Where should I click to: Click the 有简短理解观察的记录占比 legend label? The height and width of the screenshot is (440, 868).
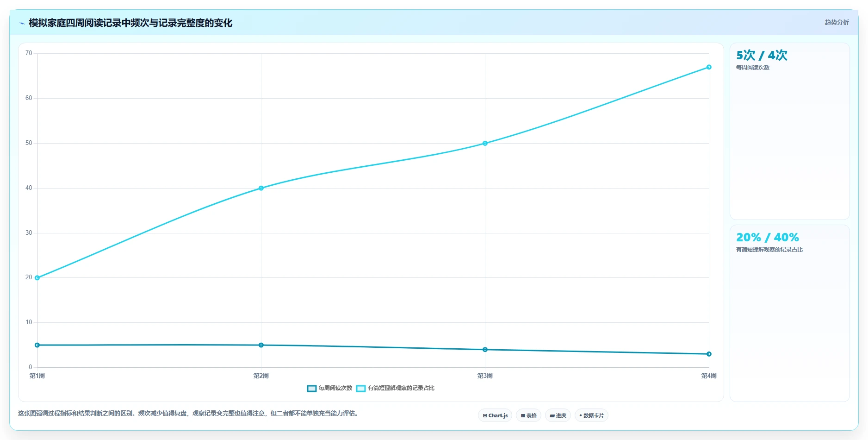click(x=401, y=388)
